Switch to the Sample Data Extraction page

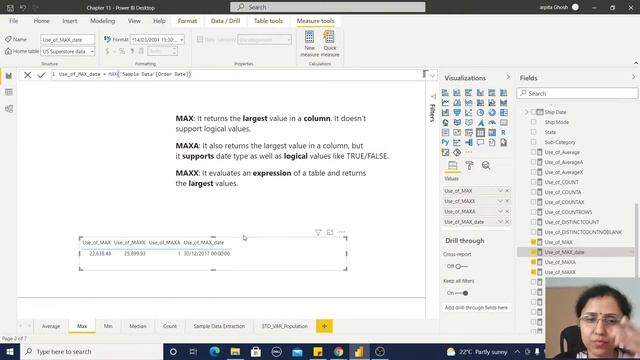tap(219, 326)
